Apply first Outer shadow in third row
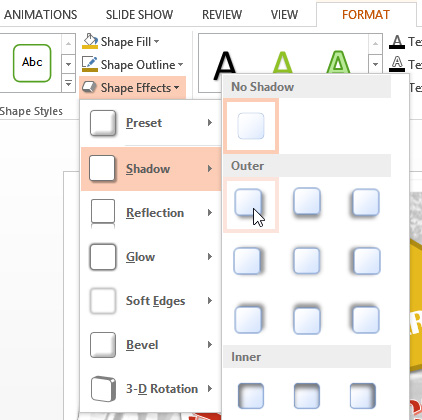Screen dimensions: 422x420 point(248,320)
